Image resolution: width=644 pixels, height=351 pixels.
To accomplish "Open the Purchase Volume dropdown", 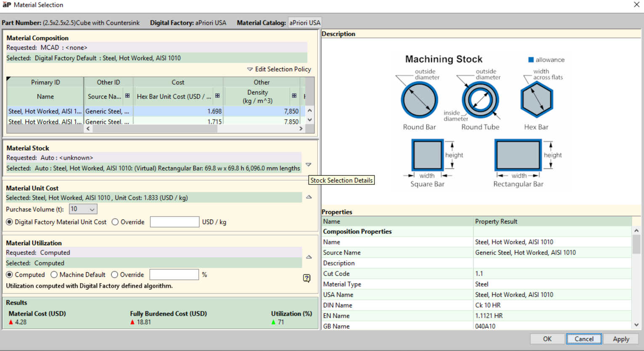I will tap(83, 209).
